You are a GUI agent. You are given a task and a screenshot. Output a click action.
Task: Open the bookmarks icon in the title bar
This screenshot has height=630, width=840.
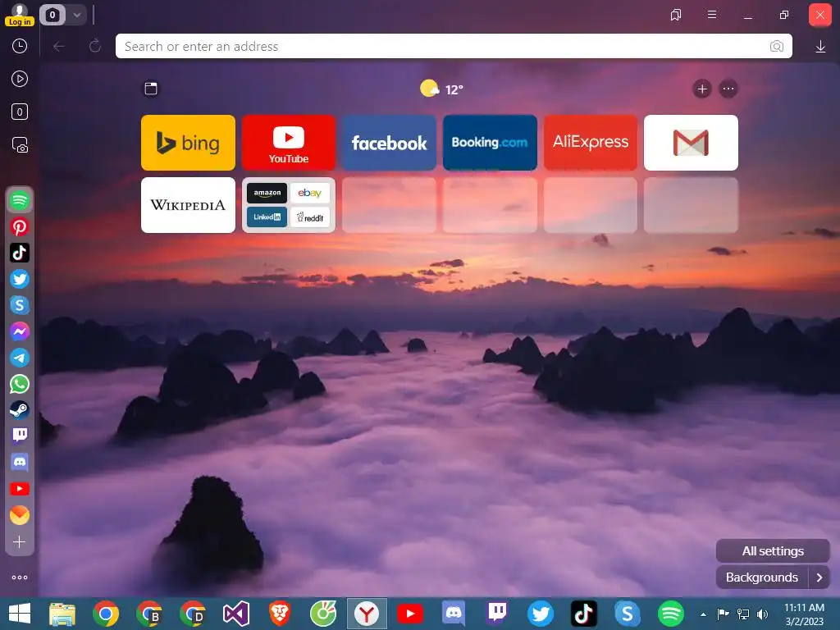pos(676,15)
